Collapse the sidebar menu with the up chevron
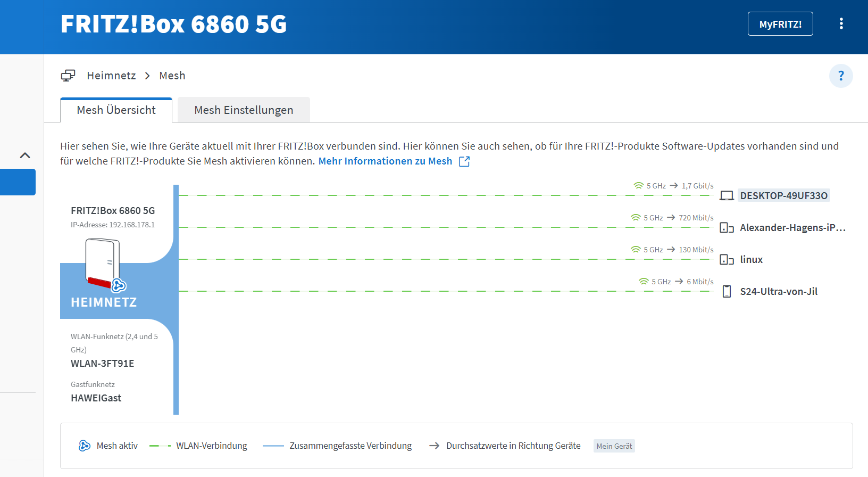The height and width of the screenshot is (477, 868). pyautogui.click(x=25, y=155)
